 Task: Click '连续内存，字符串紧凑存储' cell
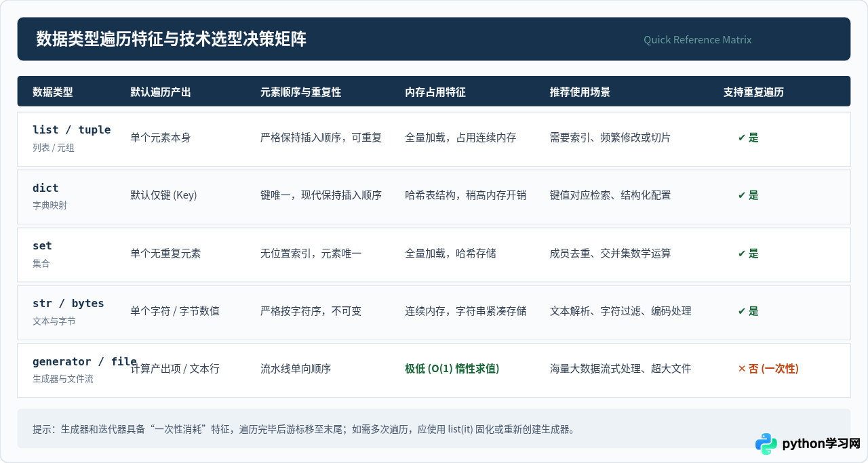[x=466, y=311]
